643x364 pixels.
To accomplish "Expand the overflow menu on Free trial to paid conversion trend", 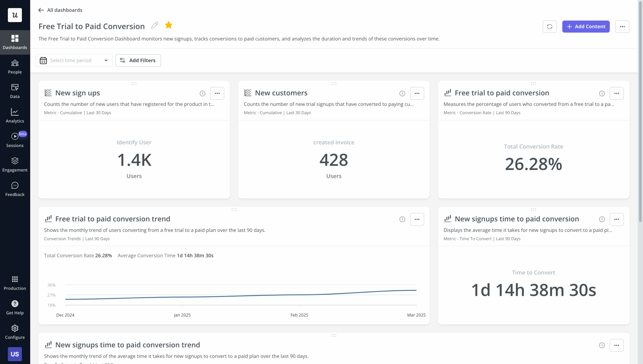I will click(417, 219).
